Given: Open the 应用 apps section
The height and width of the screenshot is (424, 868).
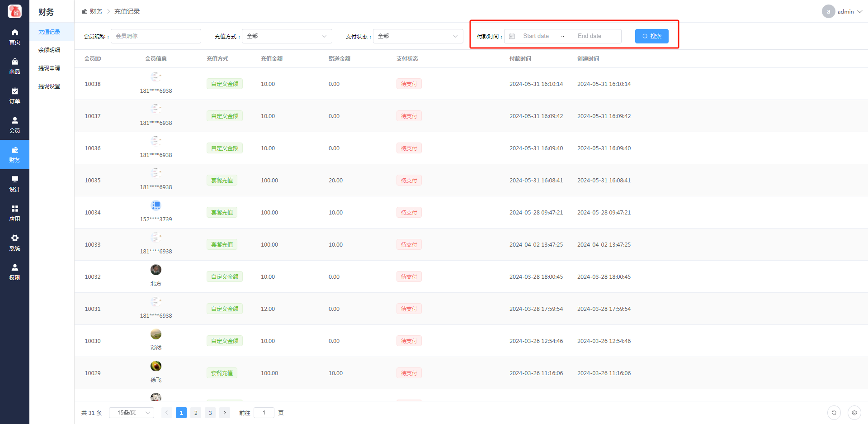Looking at the screenshot, I should coord(14,213).
